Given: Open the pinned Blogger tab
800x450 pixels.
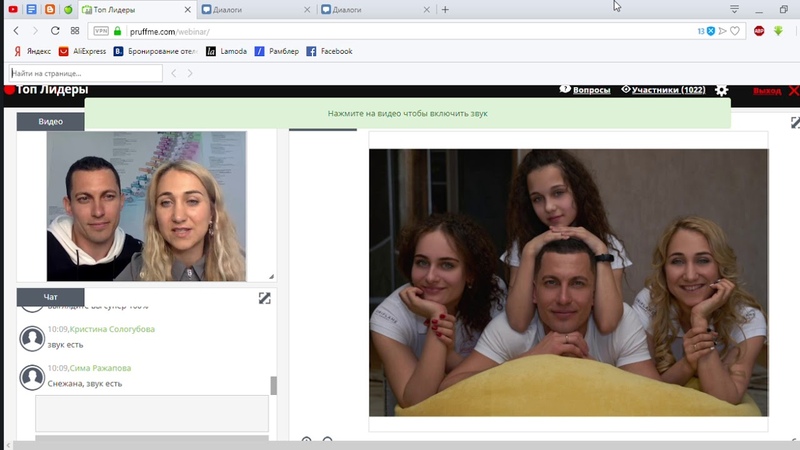Looking at the screenshot, I should pyautogui.click(x=50, y=9).
